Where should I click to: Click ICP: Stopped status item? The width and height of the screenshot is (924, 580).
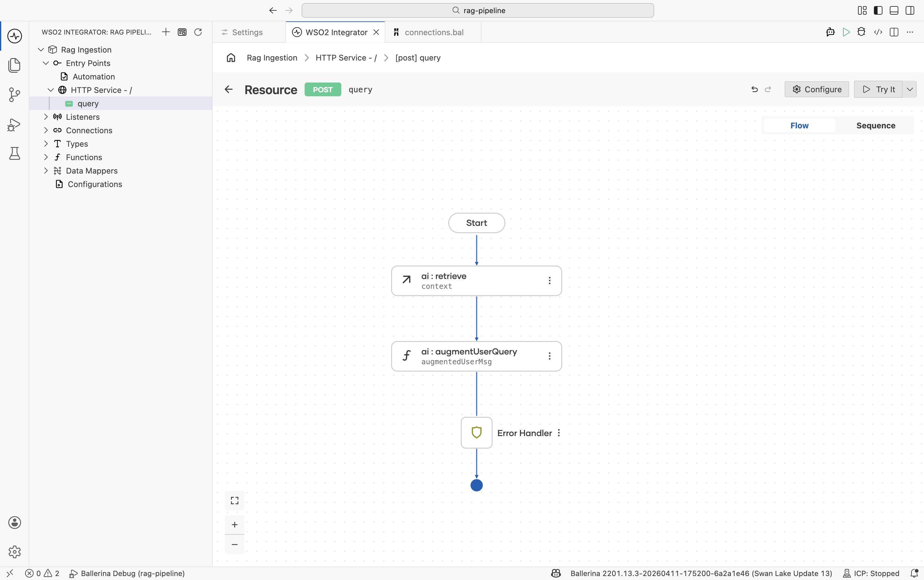pos(871,574)
